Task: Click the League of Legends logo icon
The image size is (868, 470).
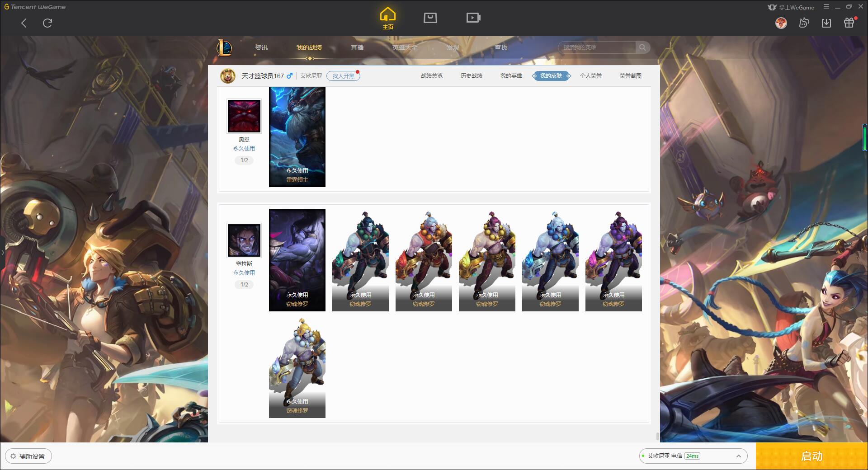Action: pyautogui.click(x=224, y=47)
